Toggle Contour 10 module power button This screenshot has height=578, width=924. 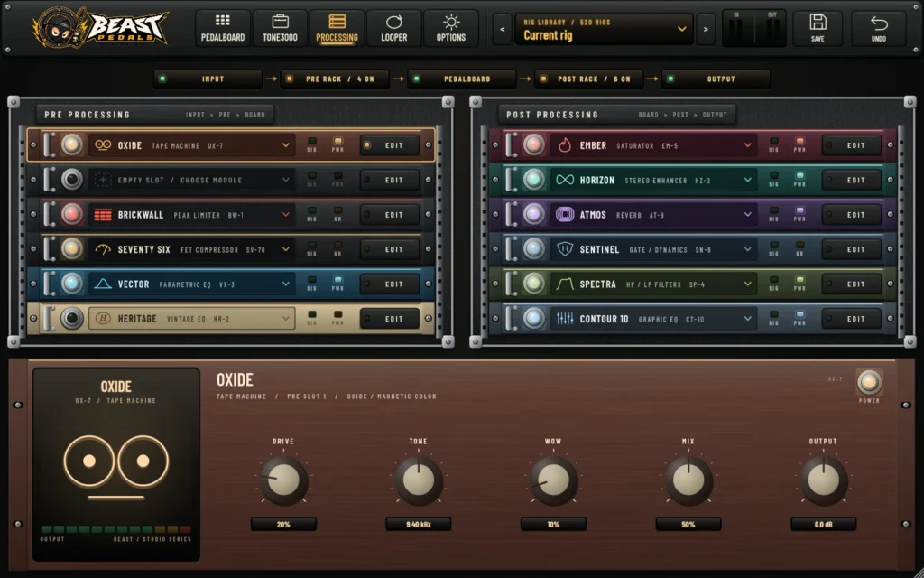click(534, 319)
